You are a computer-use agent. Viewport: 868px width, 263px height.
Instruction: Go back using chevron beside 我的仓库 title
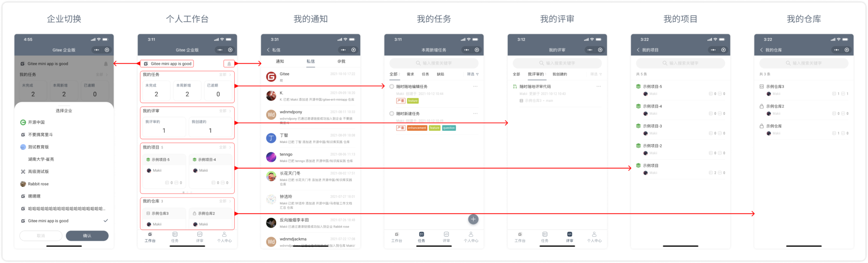coord(761,50)
